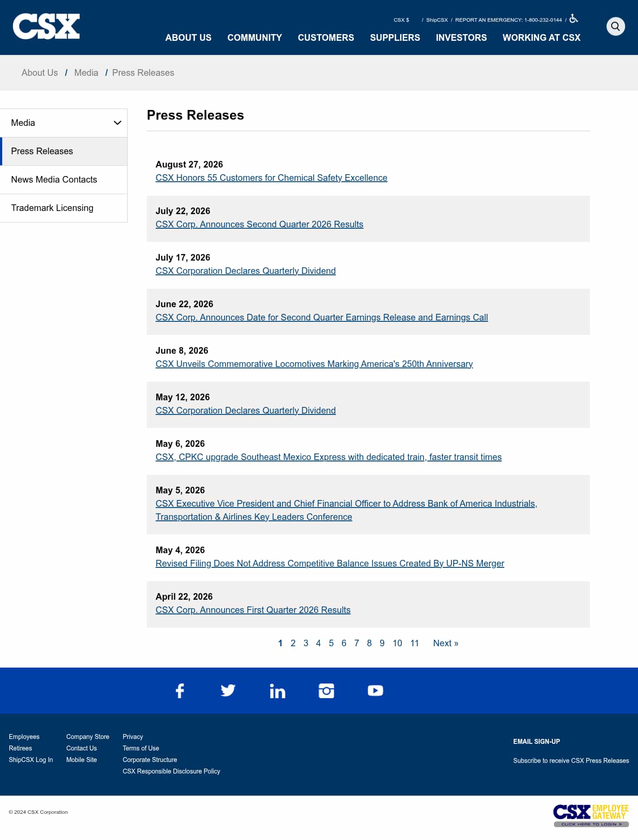The width and height of the screenshot is (638, 840).
Task: Click the Corporate Structure footer link
Action: click(x=150, y=760)
